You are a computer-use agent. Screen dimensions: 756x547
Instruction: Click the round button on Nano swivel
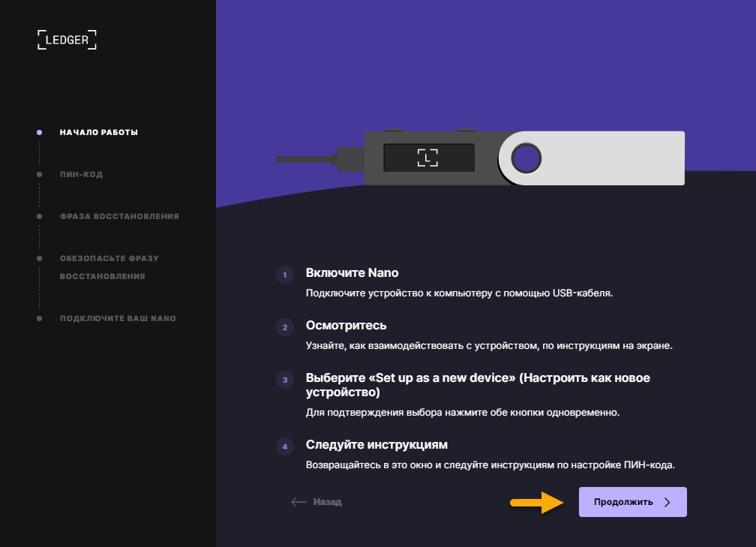[526, 158]
